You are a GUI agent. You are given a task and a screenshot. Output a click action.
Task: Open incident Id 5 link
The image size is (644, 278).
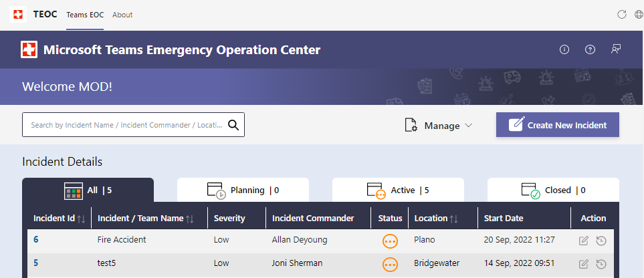[36, 263]
